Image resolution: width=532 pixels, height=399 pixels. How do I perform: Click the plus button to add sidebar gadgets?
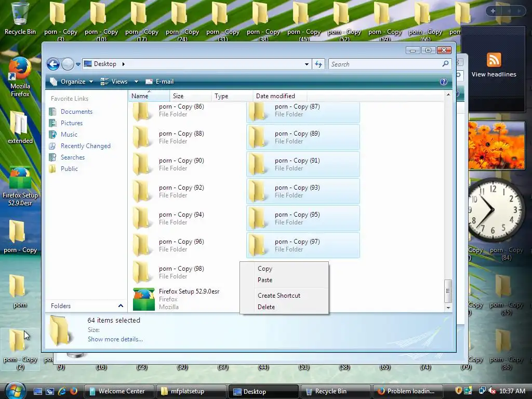tap(493, 11)
